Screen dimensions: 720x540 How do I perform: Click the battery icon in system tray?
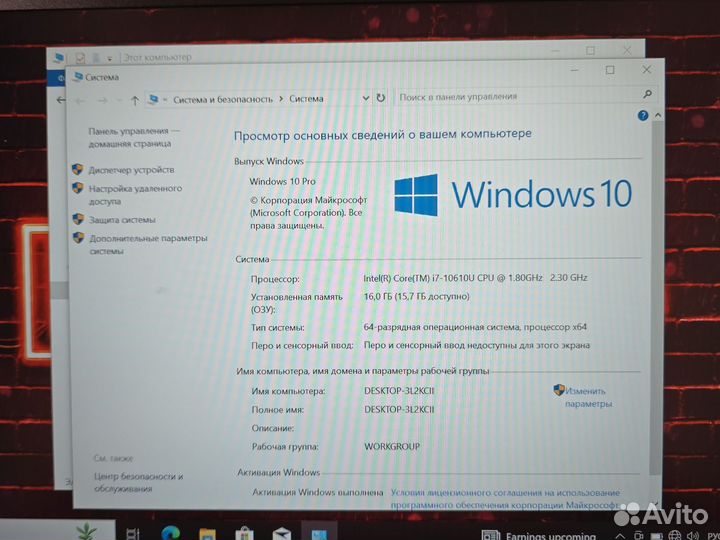tap(657, 536)
